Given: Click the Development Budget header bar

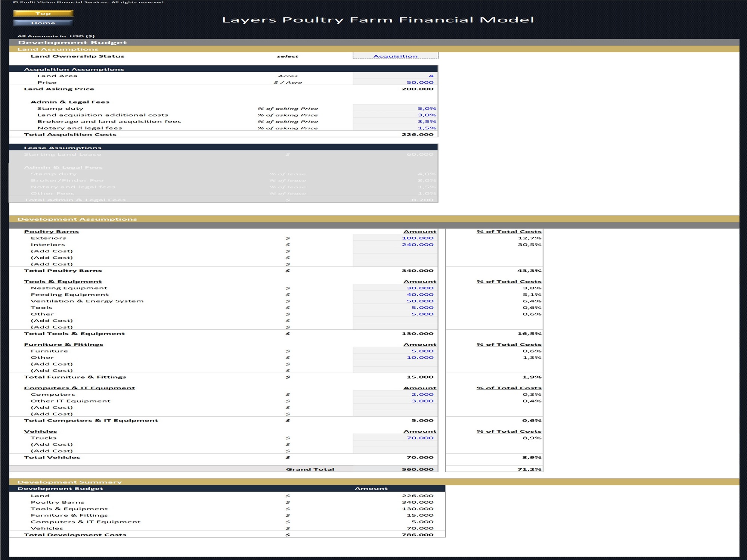Looking at the screenshot, I should [374, 43].
